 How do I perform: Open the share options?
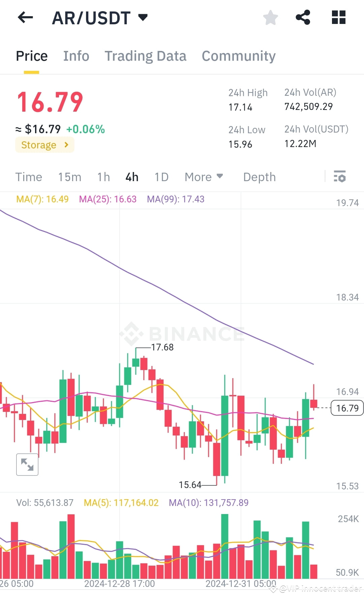click(303, 18)
